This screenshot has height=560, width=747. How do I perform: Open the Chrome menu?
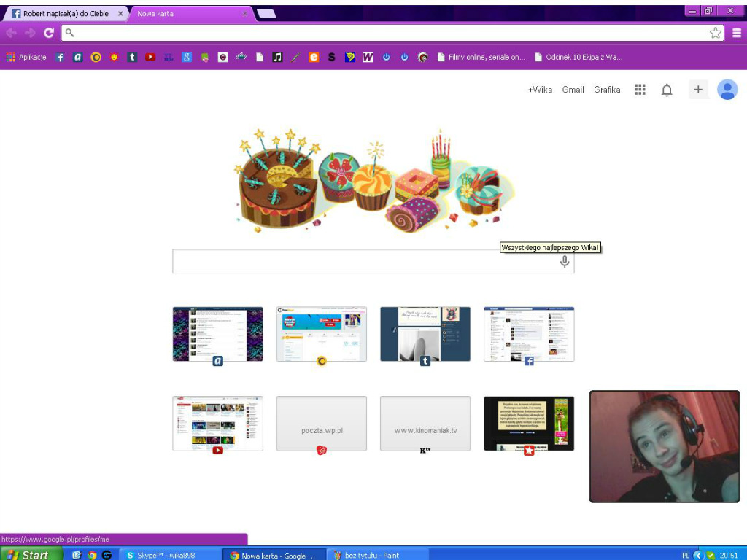(737, 33)
